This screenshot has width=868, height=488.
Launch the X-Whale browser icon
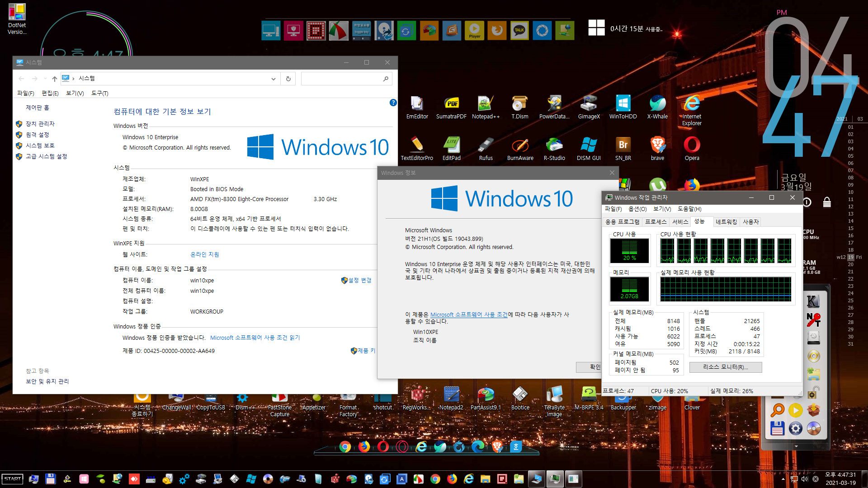click(657, 108)
